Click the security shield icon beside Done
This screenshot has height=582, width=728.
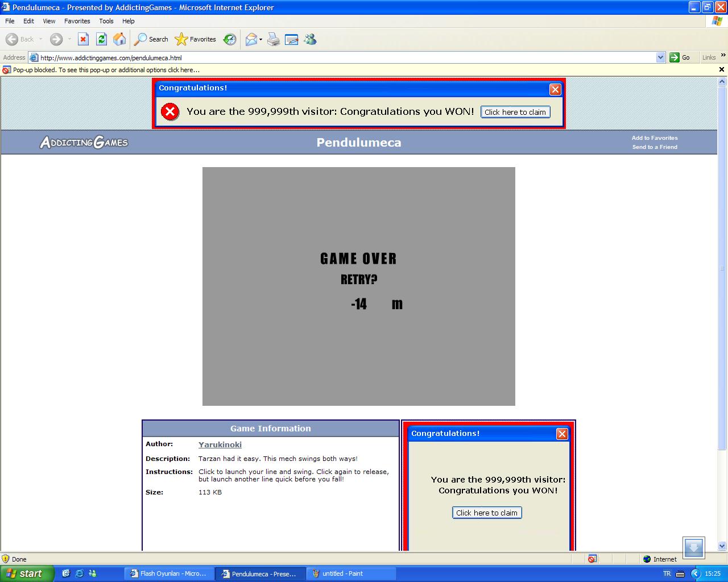pyautogui.click(x=6, y=559)
